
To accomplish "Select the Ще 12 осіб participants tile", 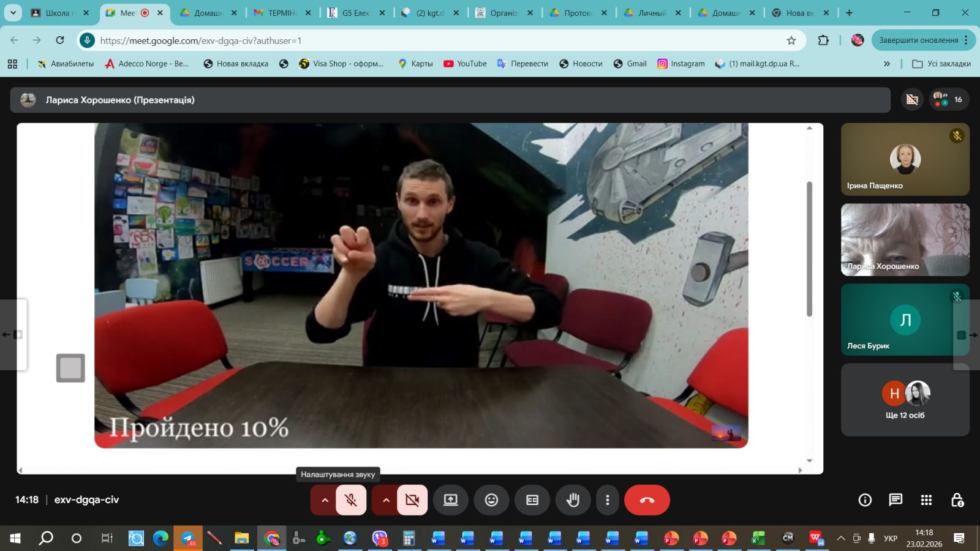I will [x=905, y=400].
